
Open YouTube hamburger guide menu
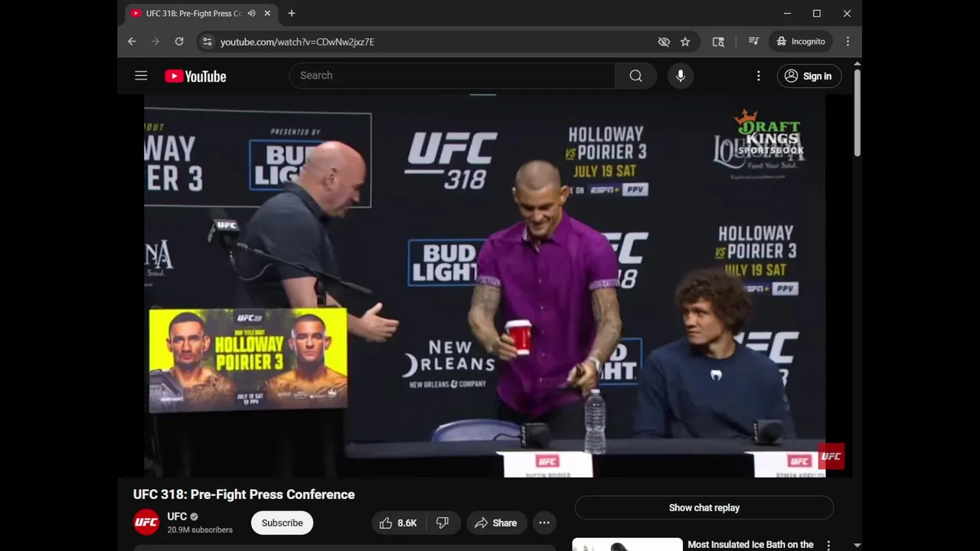[x=141, y=76]
